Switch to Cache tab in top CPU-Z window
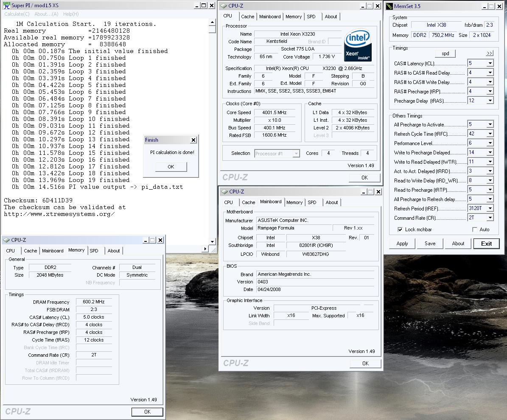Image resolution: width=507 pixels, height=420 pixels. tap(248, 17)
